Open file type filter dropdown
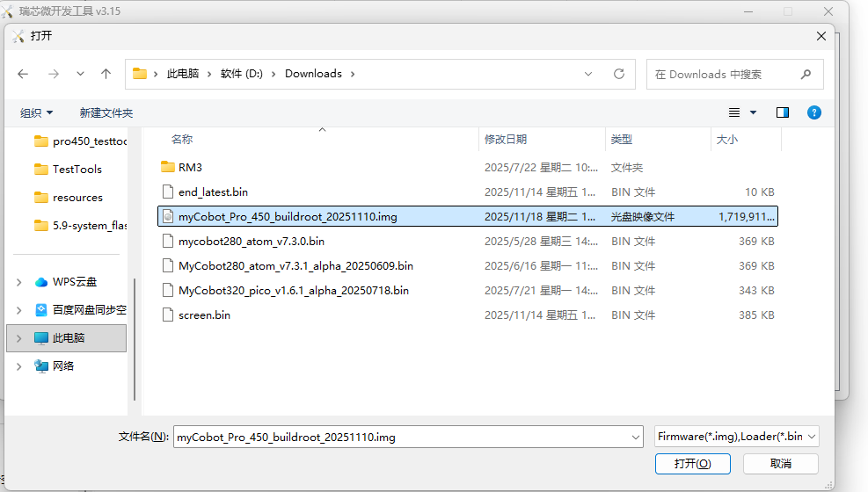This screenshot has height=492, width=868. pos(737,437)
